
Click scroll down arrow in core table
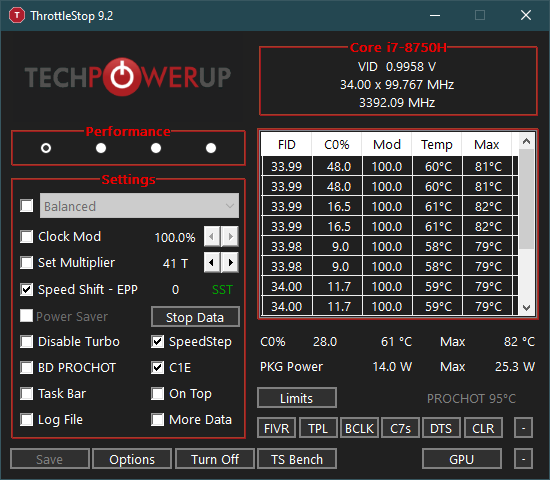(x=526, y=308)
